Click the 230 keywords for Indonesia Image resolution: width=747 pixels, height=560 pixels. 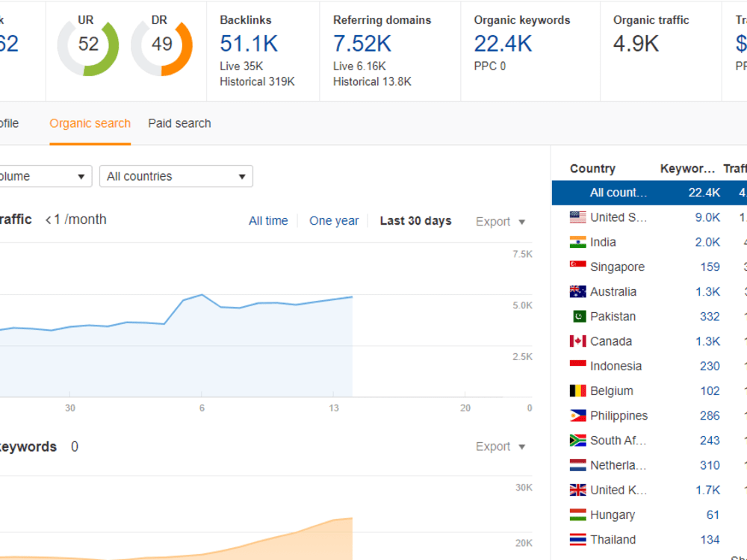(x=710, y=366)
